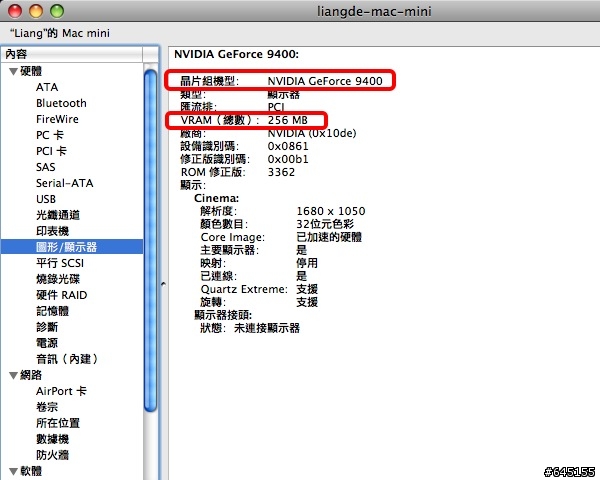The height and width of the screenshot is (480, 600).
Task: Select 所在位置 locations entry
Action: tap(58, 423)
